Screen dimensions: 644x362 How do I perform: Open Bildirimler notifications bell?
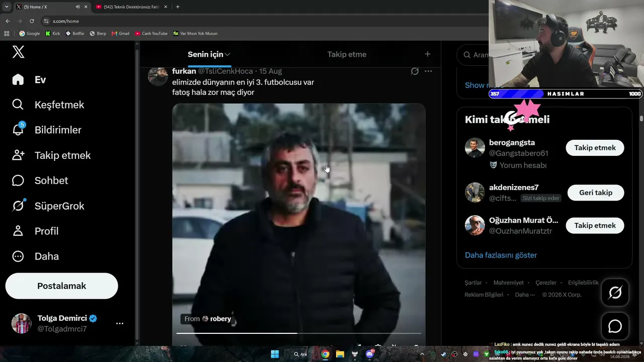point(46,130)
